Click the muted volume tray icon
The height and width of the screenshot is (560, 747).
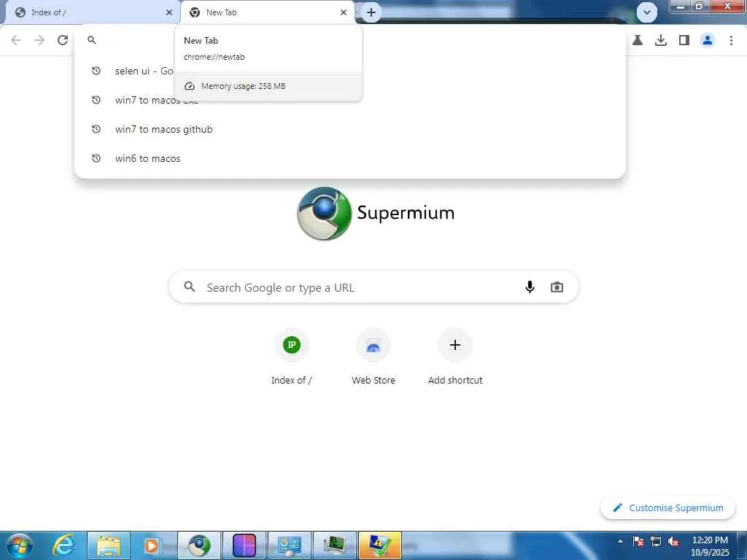pyautogui.click(x=673, y=542)
